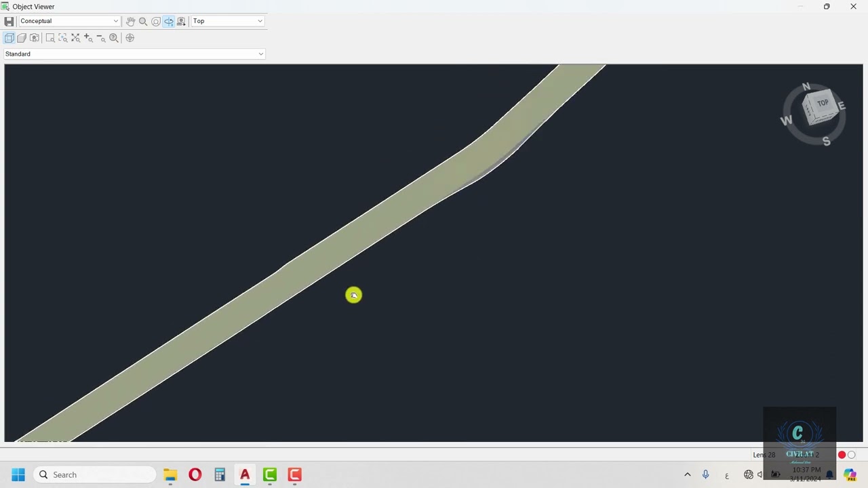Screen dimensions: 868x488
Task: Click the Lens camera icon
Action: (x=35, y=38)
